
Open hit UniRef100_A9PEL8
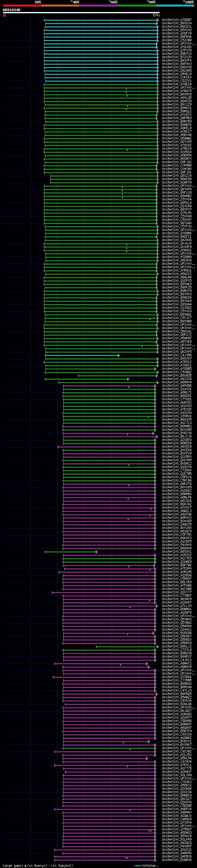click(x=177, y=128)
